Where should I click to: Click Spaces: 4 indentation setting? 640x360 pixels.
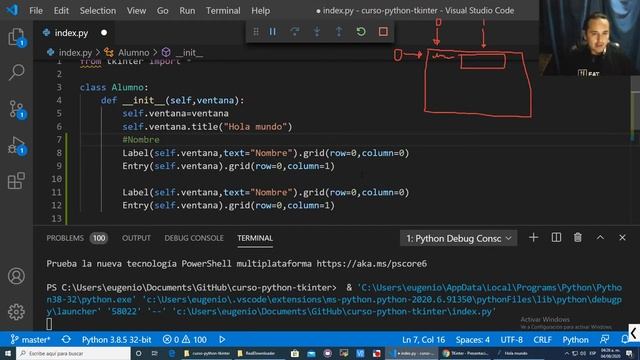(x=473, y=340)
